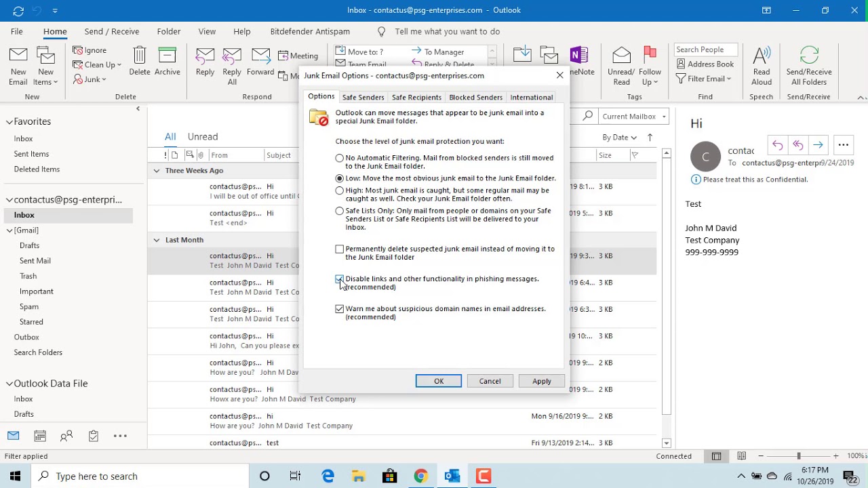
Task: Select Safe Lists Only option
Action: [340, 211]
